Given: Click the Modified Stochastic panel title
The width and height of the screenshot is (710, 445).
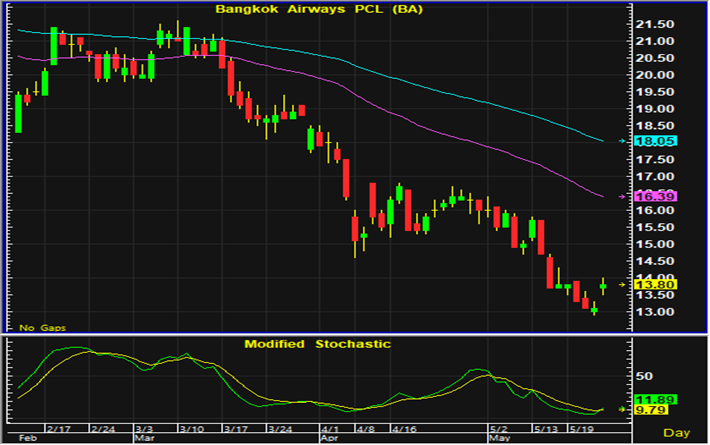Looking at the screenshot, I should click(317, 344).
